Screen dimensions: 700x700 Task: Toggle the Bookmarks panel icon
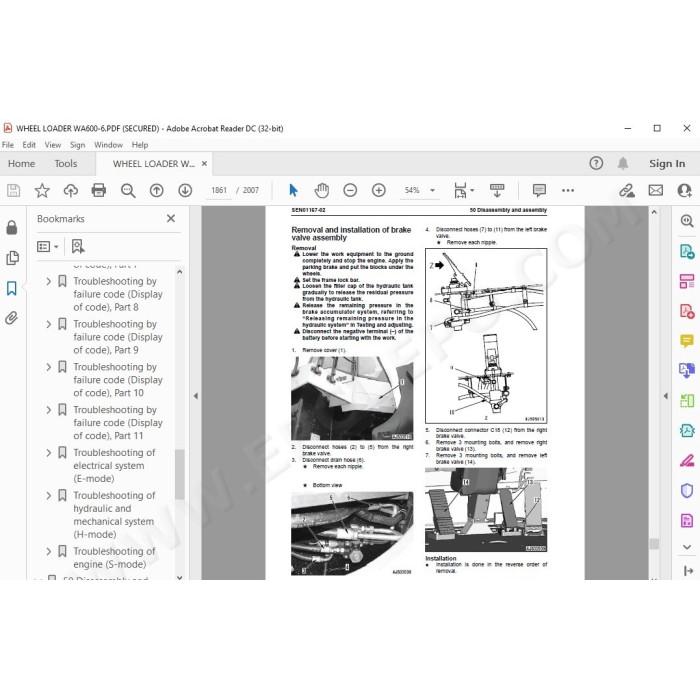pos(12,288)
